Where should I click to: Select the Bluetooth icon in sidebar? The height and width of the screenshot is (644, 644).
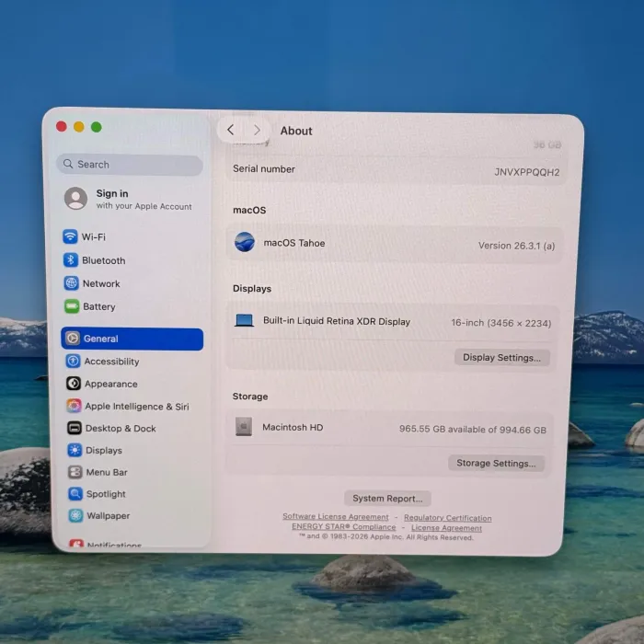point(70,260)
